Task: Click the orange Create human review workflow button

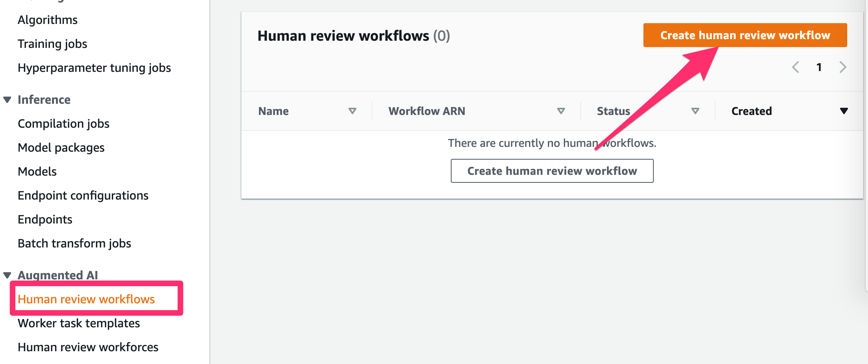Action: 745,35
